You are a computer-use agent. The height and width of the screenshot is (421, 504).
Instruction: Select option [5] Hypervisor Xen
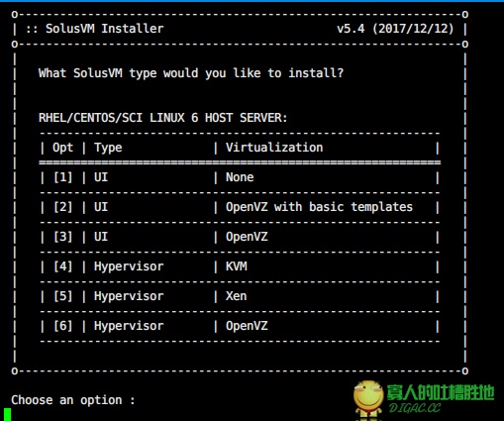240,296
